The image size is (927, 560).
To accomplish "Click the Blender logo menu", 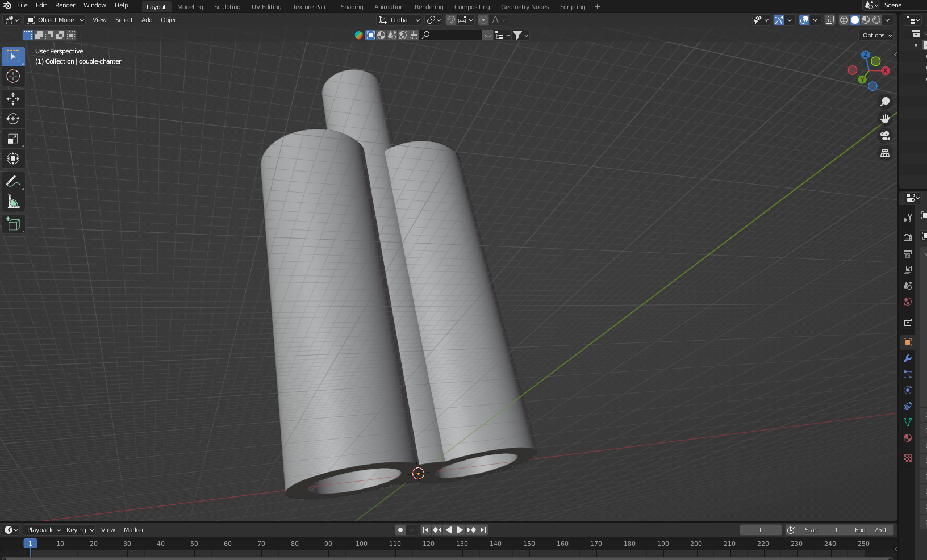I will [7, 5].
